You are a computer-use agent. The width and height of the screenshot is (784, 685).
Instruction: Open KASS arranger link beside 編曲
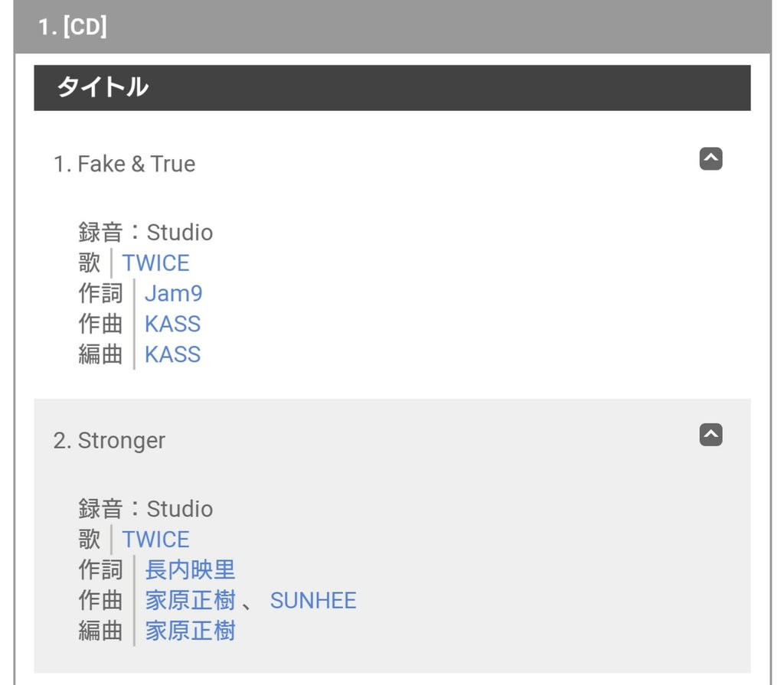click(x=172, y=354)
